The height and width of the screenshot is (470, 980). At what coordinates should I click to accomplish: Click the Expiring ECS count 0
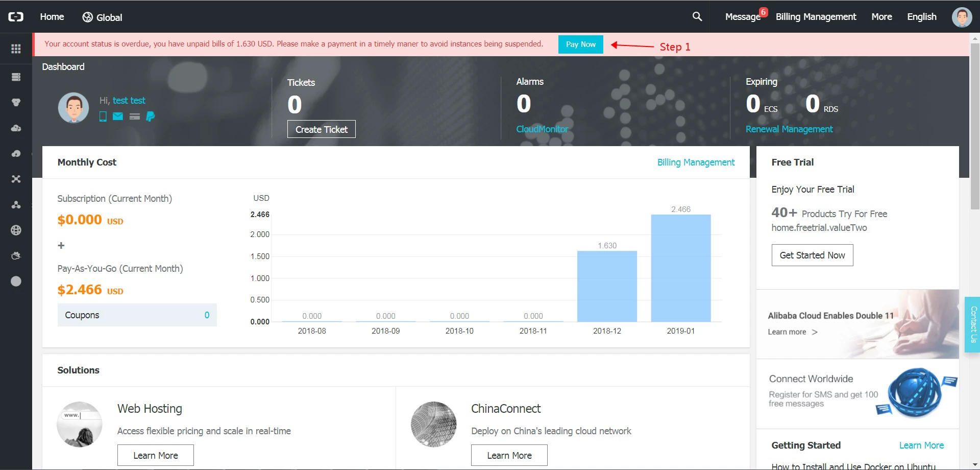click(753, 104)
